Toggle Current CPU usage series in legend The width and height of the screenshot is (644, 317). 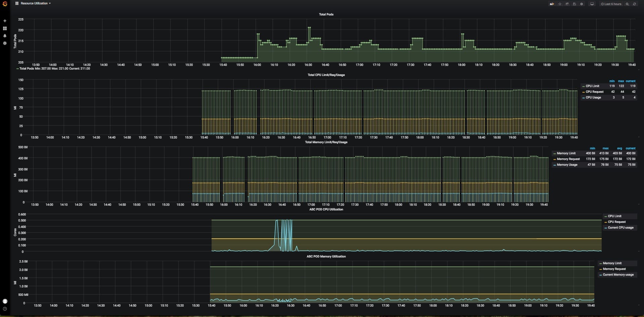620,228
